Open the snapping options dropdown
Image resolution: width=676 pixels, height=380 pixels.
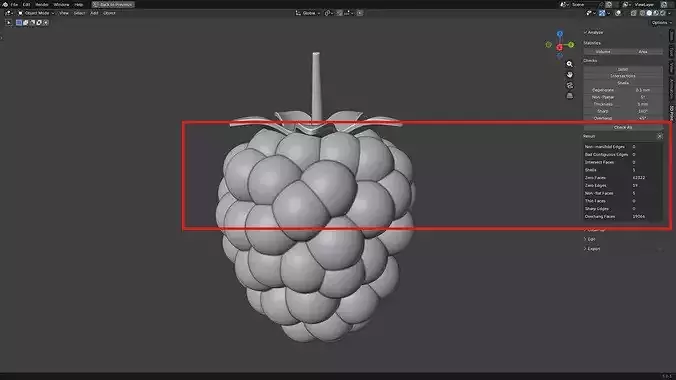(x=348, y=13)
